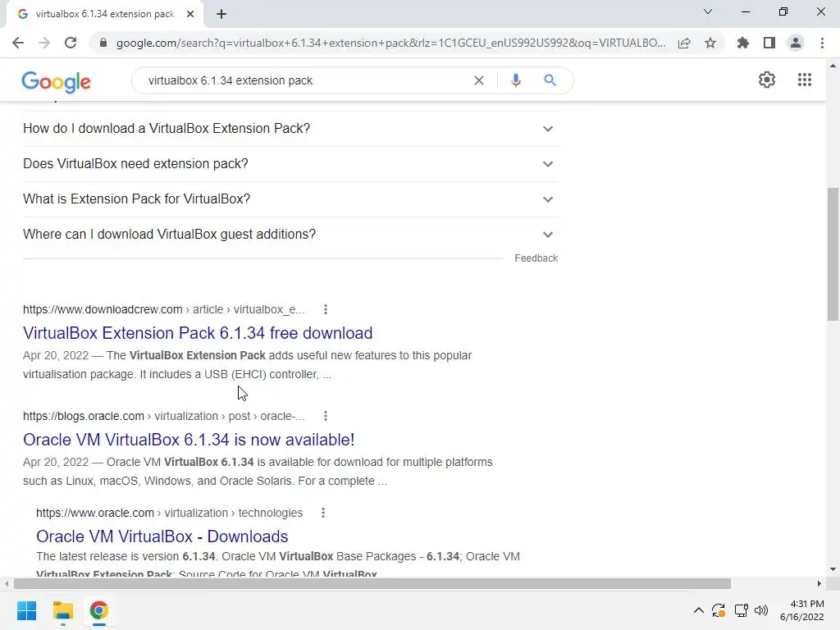Open Windows Start menu
840x630 pixels.
point(27,610)
